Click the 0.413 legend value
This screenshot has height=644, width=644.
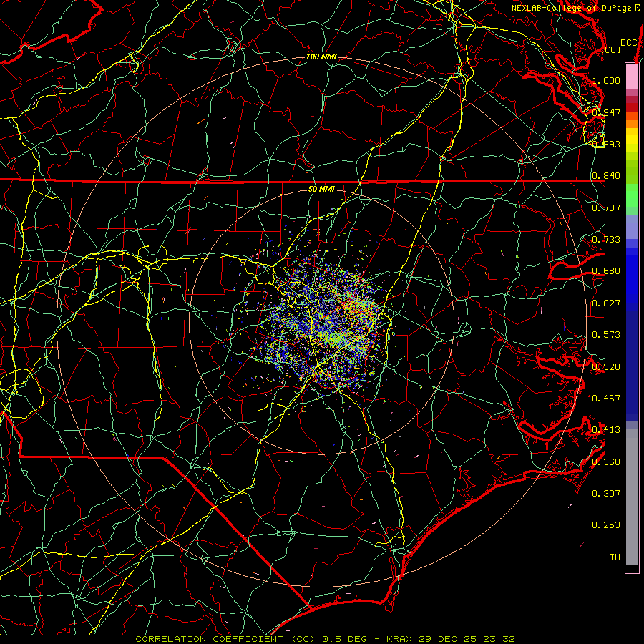[606, 430]
